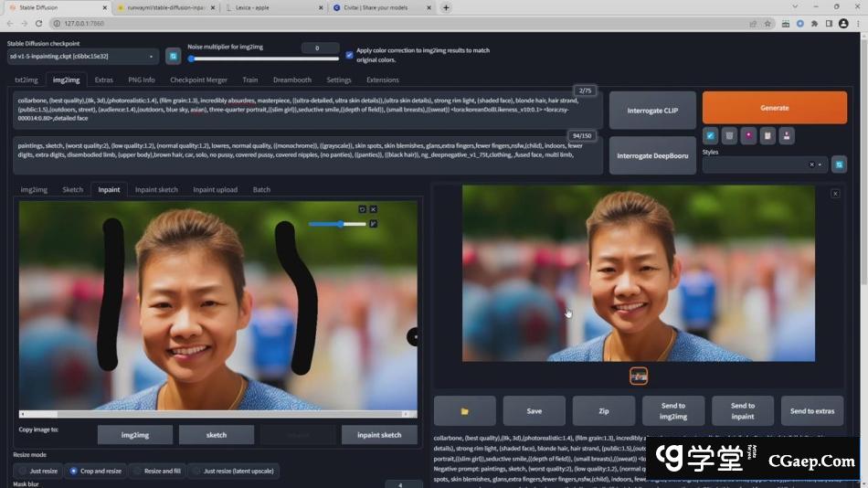The image size is (868, 488).
Task: Click the Interrogate CLIP button
Action: pos(651,111)
